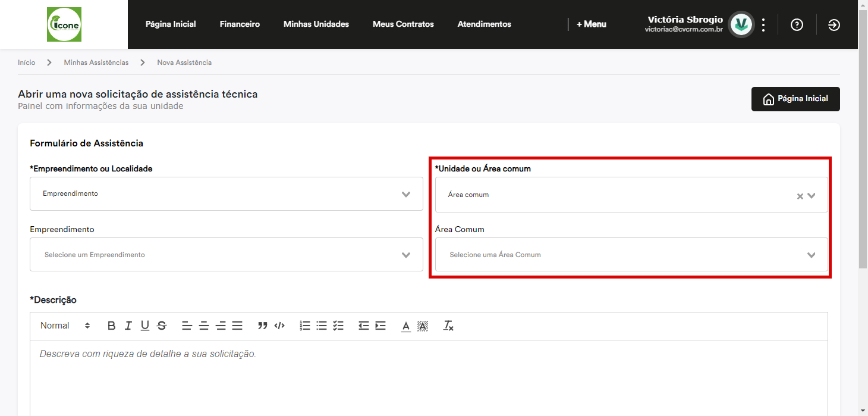Insert a blockquote
This screenshot has height=416, width=868.
(262, 326)
